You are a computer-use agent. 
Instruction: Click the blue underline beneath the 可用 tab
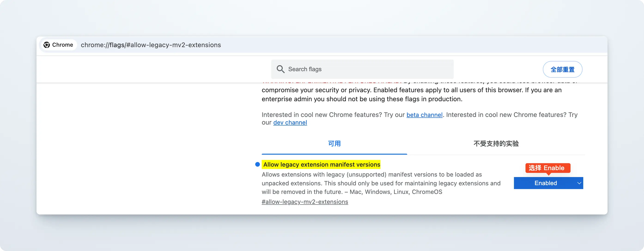(334, 154)
